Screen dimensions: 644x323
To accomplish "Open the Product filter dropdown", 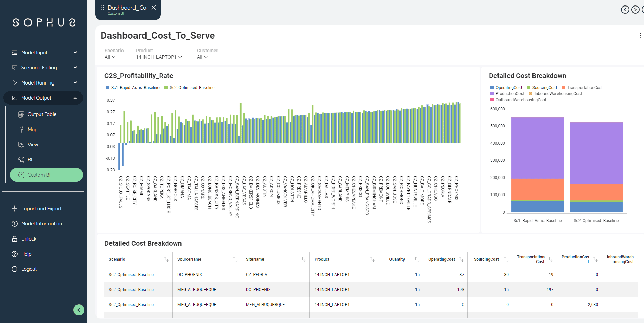I will [159, 57].
